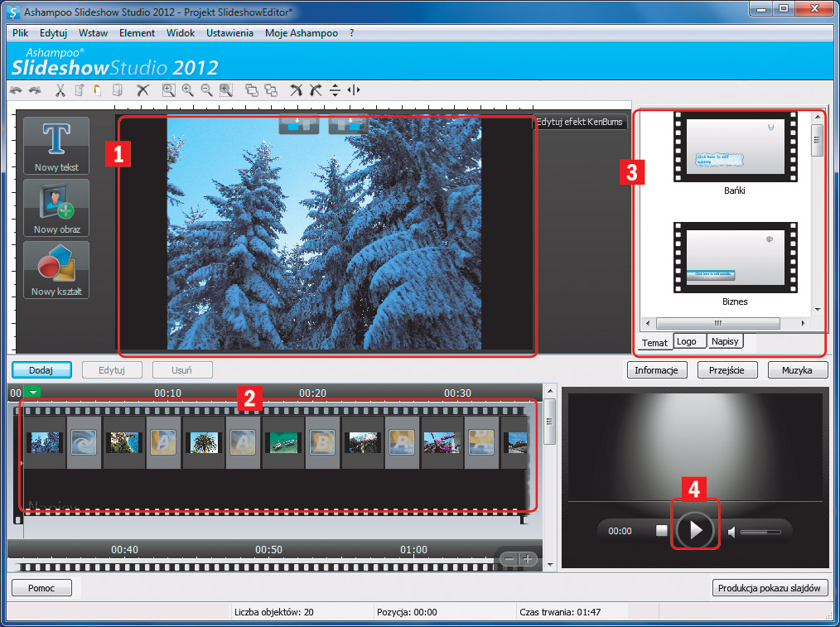840x627 pixels.
Task: Insert a picture with Nowy obraz
Action: 56,208
